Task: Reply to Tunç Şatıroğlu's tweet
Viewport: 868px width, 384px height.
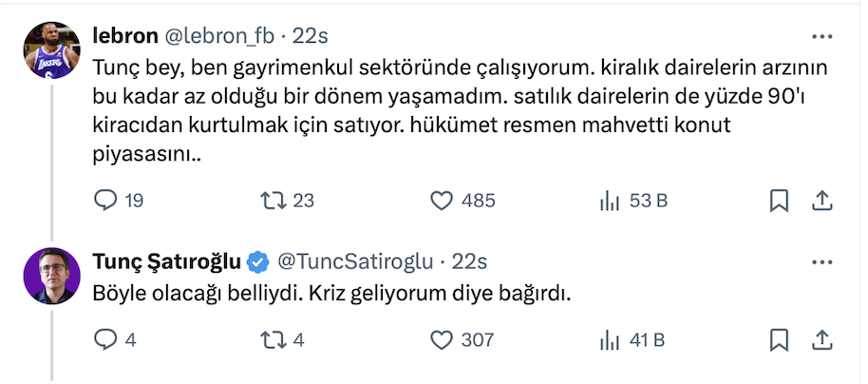Action: click(x=106, y=339)
